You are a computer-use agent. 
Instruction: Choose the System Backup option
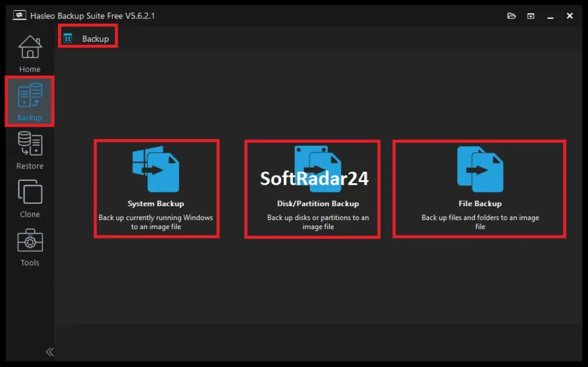tap(156, 189)
